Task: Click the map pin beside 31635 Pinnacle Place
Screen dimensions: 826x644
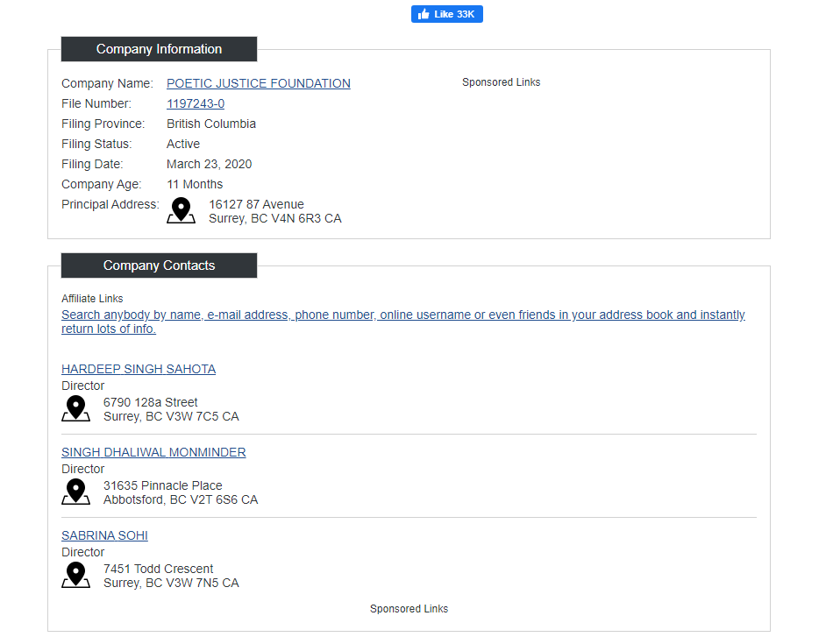Action: (x=76, y=492)
